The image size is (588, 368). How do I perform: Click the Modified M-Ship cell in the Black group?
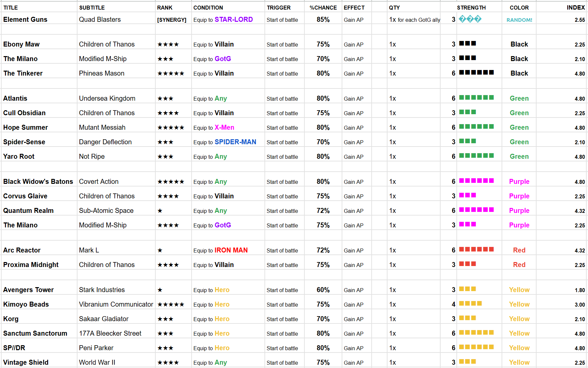[x=103, y=59]
